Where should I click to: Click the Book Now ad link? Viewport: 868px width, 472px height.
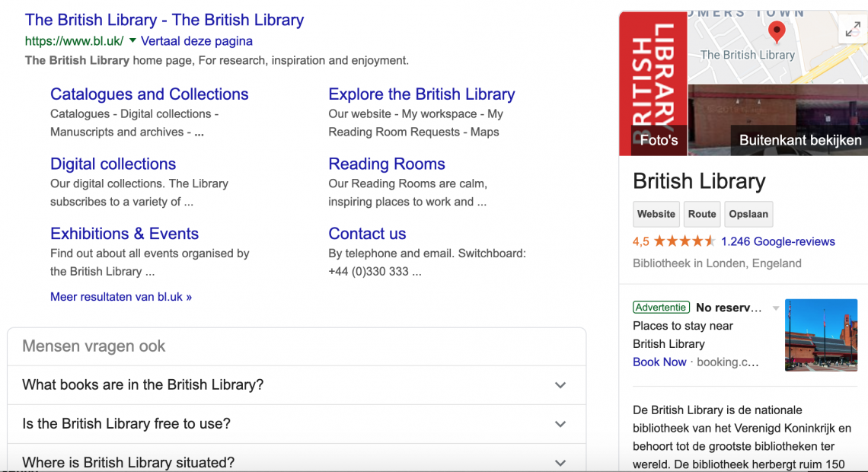659,362
